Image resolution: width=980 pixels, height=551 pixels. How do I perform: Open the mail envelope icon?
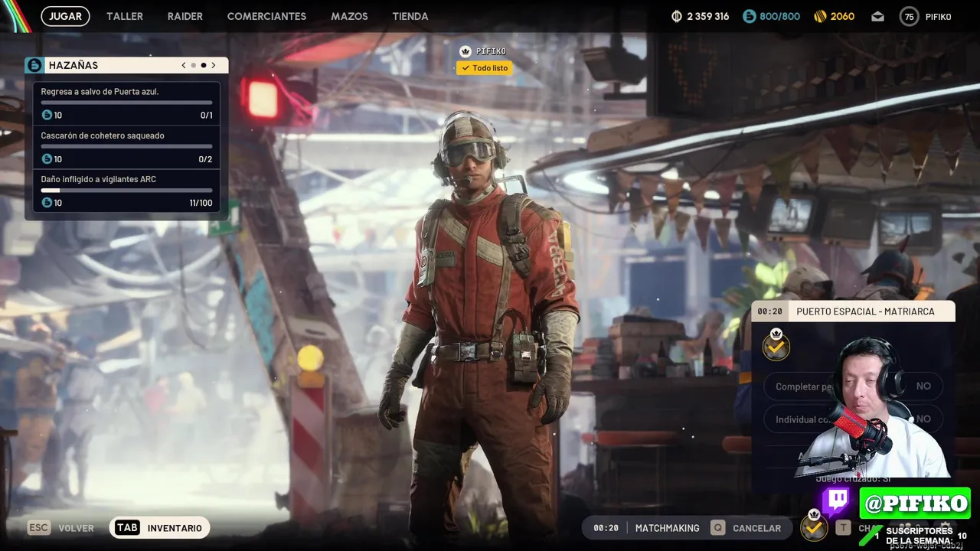pyautogui.click(x=877, y=16)
